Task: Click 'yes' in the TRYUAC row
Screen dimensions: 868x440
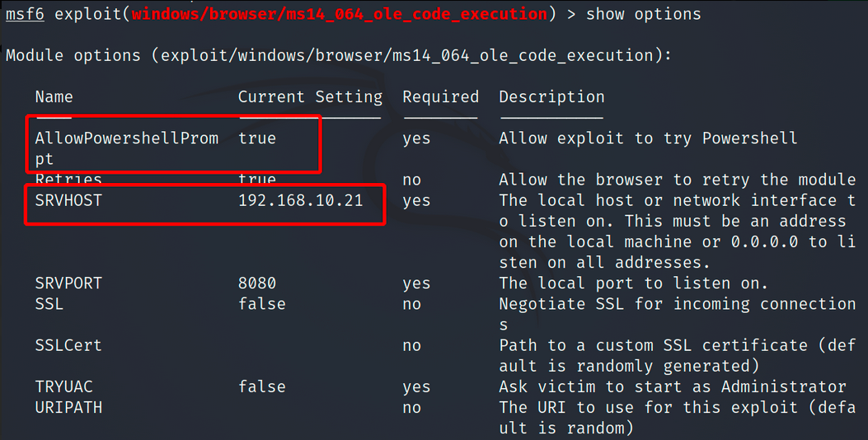Action: tap(416, 388)
